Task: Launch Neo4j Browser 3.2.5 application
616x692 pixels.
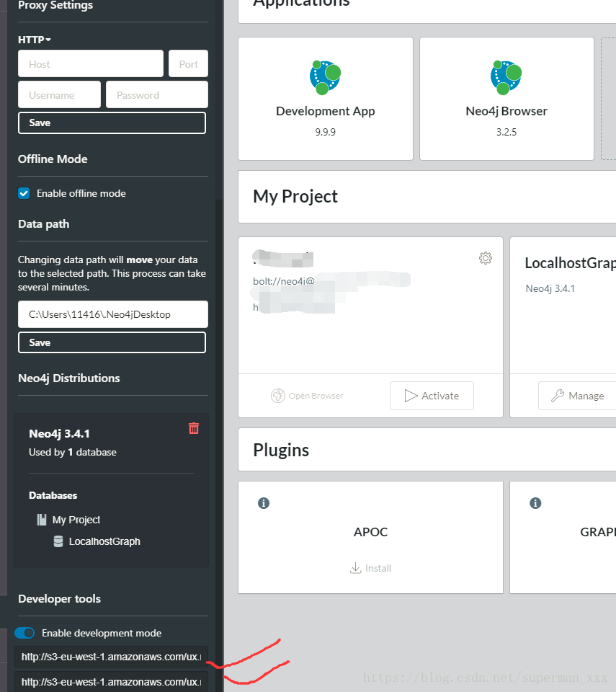Action: [x=506, y=99]
